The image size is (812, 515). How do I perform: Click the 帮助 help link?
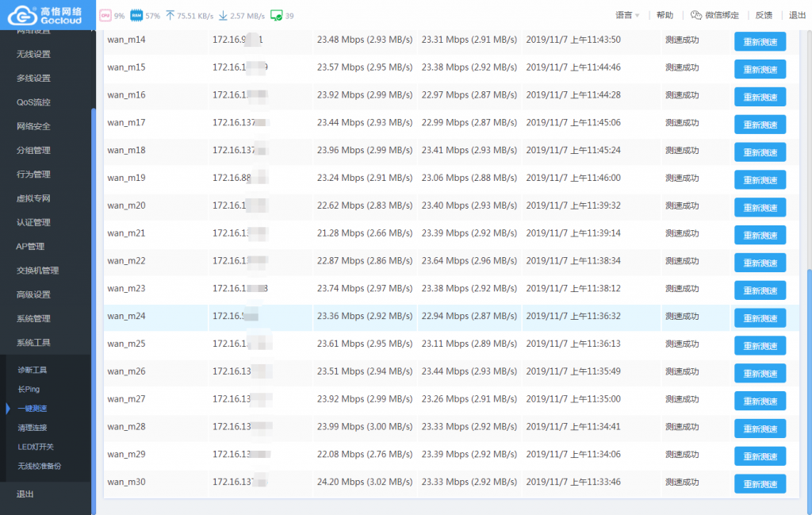665,15
